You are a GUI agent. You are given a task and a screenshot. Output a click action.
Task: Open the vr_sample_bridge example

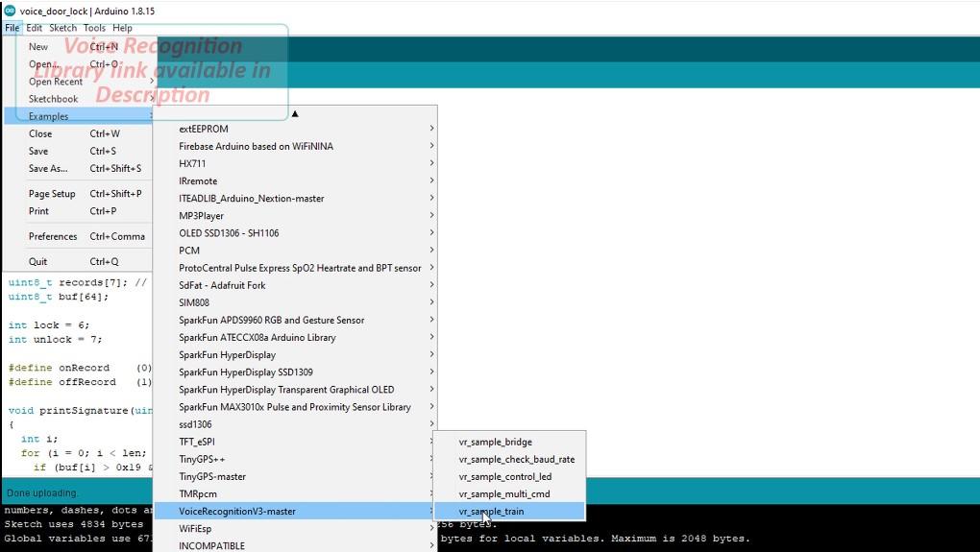[509, 443]
